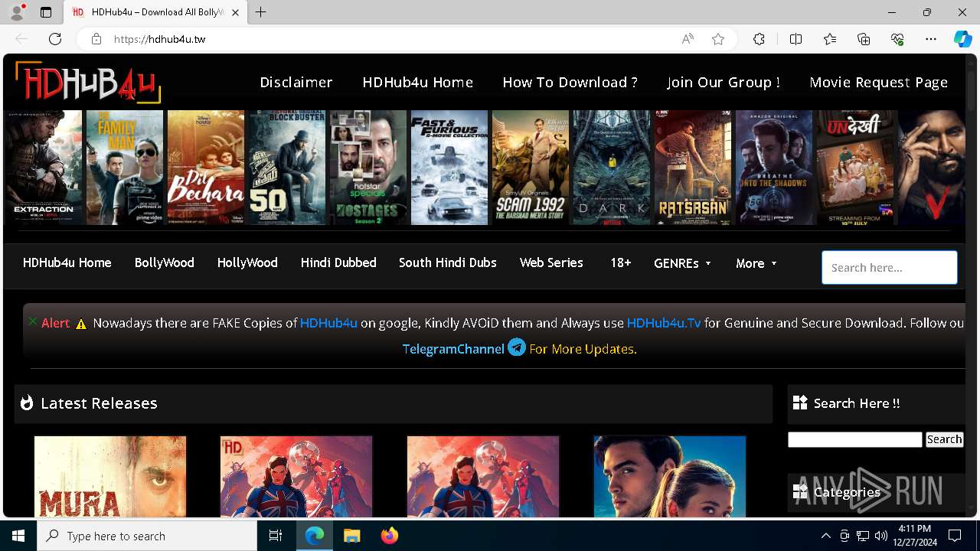
Task: Open TelegramChannel link
Action: (x=453, y=349)
